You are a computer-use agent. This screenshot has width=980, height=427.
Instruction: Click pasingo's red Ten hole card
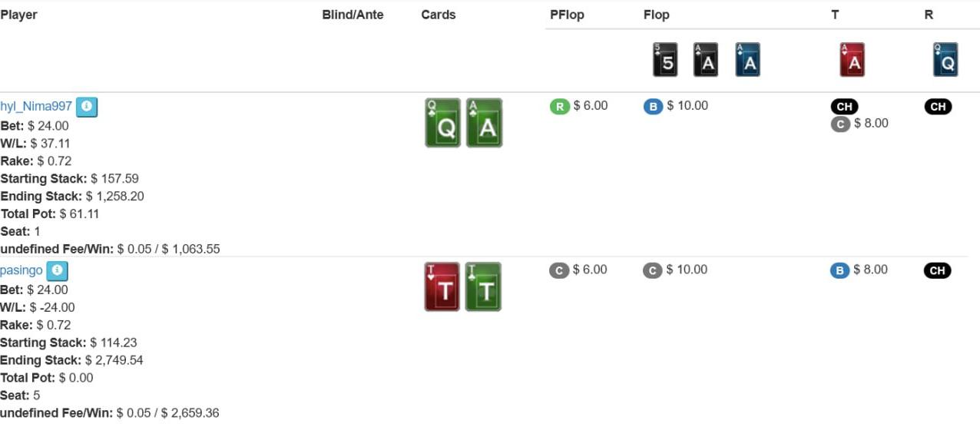[442, 287]
